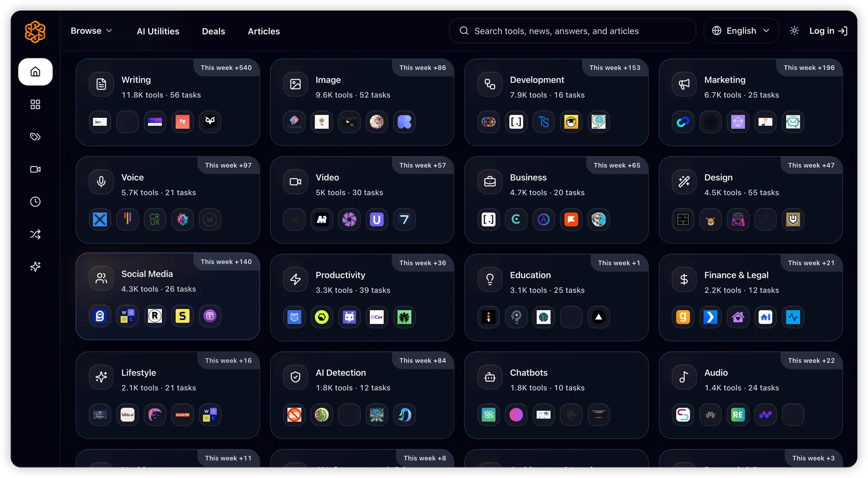Click the Finance & Legal dollar icon
Screen dimensions: 868x478
pos(684,279)
